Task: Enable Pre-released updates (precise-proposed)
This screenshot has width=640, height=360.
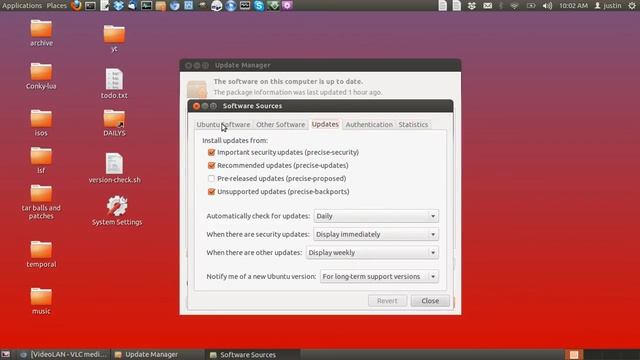Action: point(211,178)
